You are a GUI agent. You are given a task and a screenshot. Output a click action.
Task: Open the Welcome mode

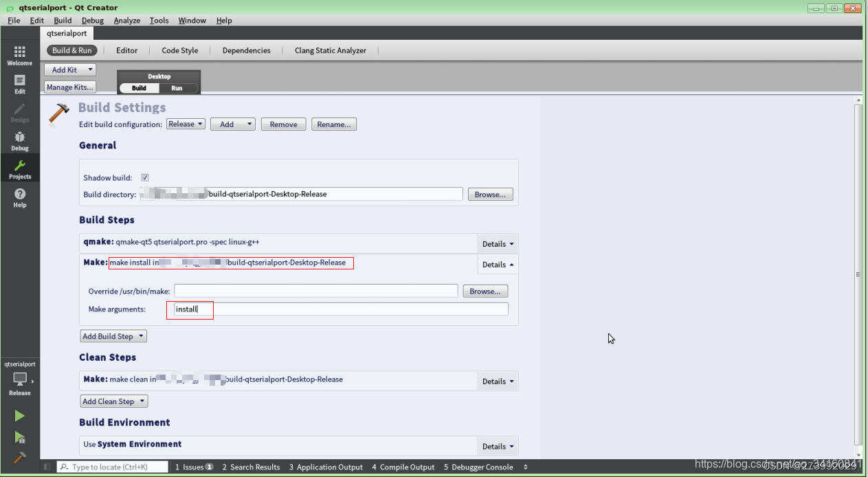click(20, 56)
